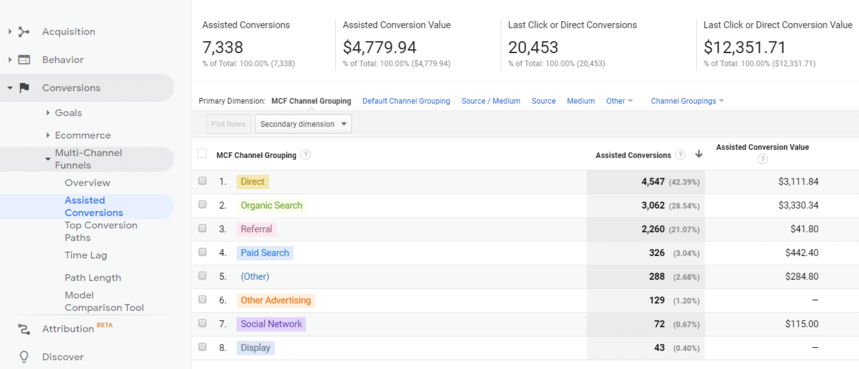
Task: Switch to Source / Medium dimension
Action: click(x=491, y=101)
